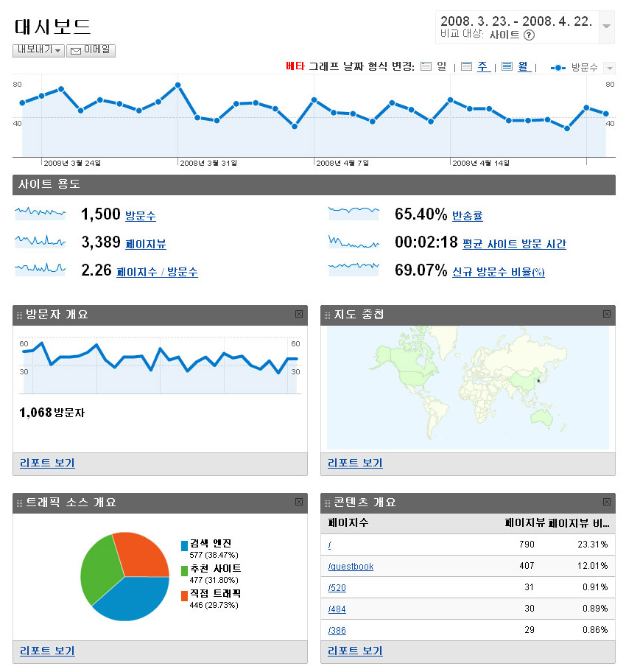Click the 페이지뷰 column header
This screenshot has width=626, height=672.
click(524, 523)
